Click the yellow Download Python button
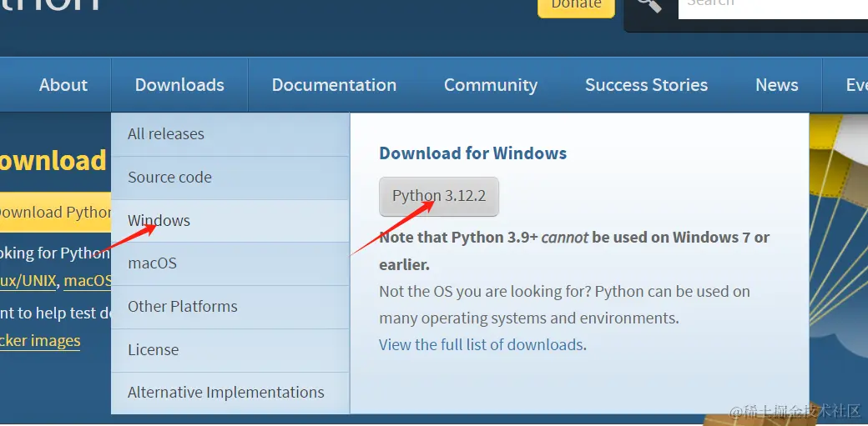 click(55, 212)
